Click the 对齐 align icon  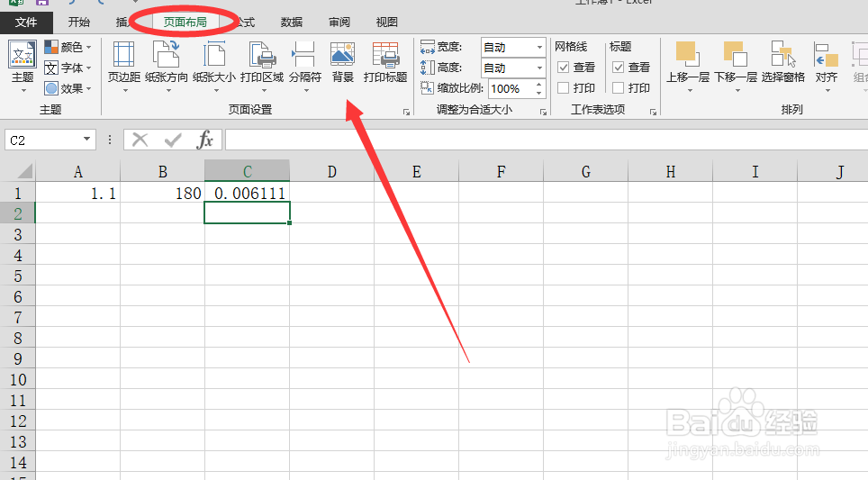826,55
